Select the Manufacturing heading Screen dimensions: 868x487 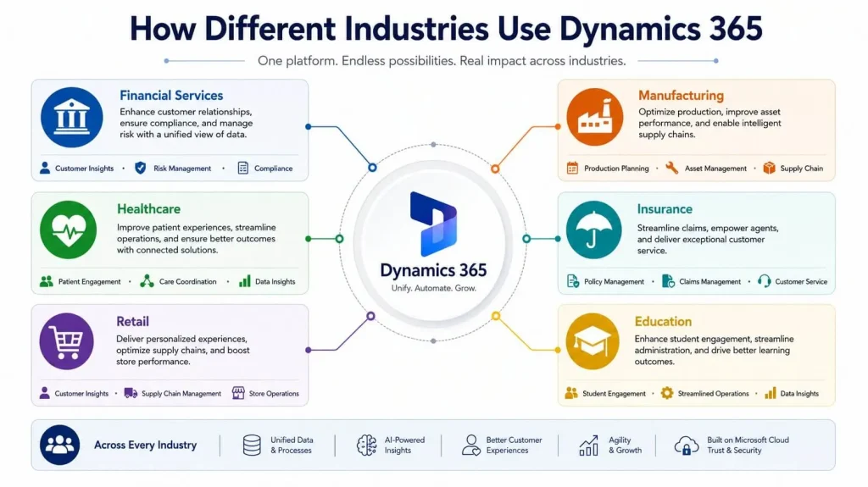(681, 95)
